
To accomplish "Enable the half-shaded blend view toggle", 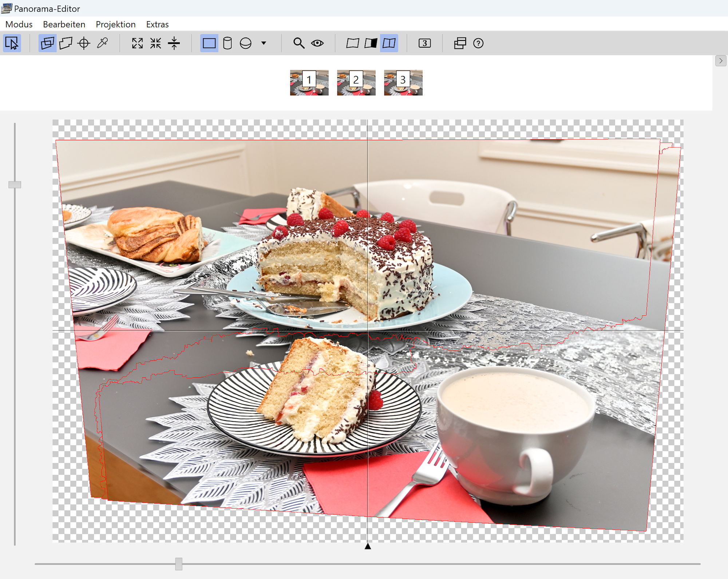I will [371, 43].
